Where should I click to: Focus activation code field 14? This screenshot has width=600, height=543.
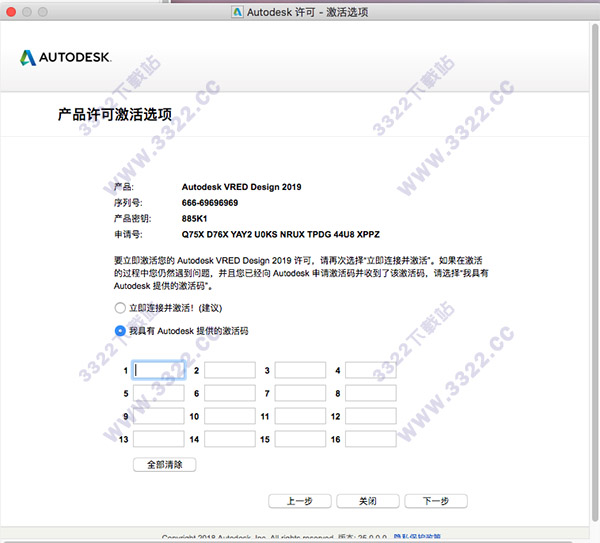point(230,439)
